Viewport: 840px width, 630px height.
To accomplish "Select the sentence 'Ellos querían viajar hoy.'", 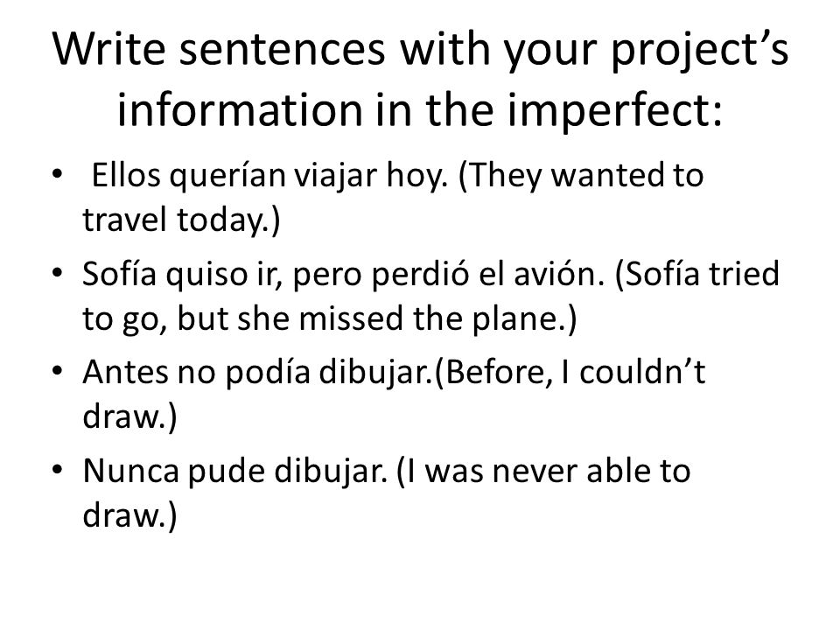I will tap(269, 176).
